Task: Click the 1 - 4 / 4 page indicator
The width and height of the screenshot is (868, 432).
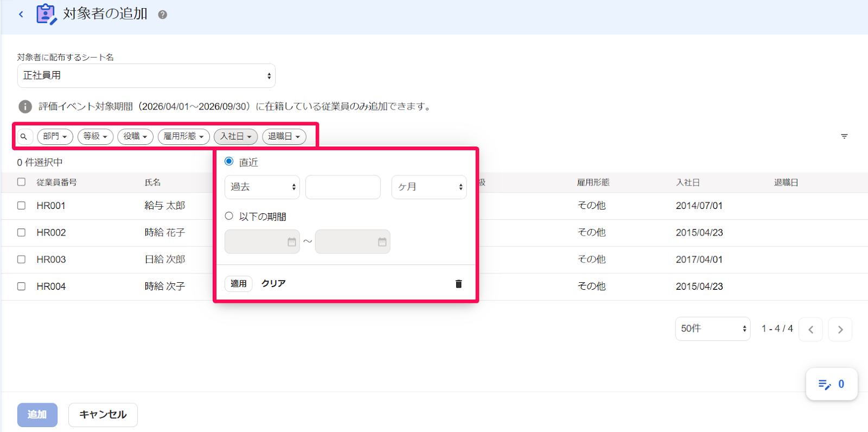Action: pyautogui.click(x=777, y=329)
